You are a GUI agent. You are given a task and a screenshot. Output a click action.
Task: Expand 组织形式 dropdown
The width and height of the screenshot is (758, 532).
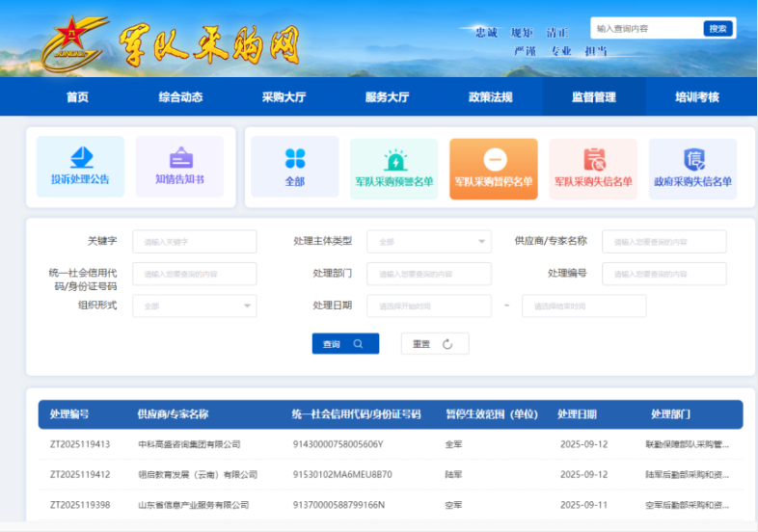click(195, 306)
